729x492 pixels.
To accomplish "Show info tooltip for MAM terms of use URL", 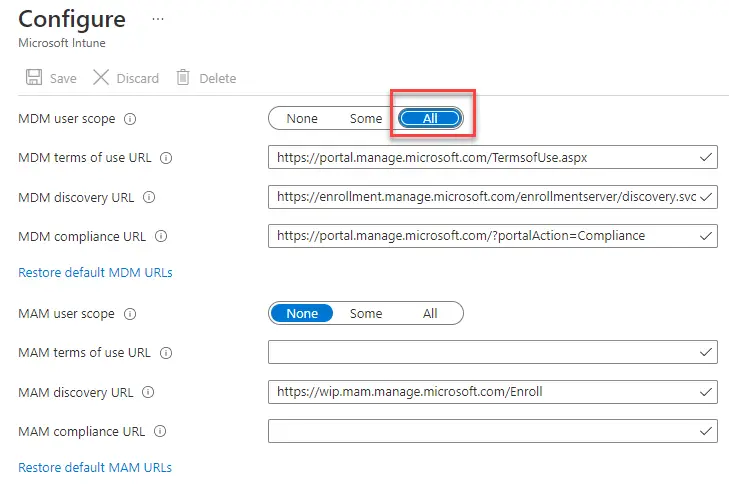I will click(x=166, y=353).
